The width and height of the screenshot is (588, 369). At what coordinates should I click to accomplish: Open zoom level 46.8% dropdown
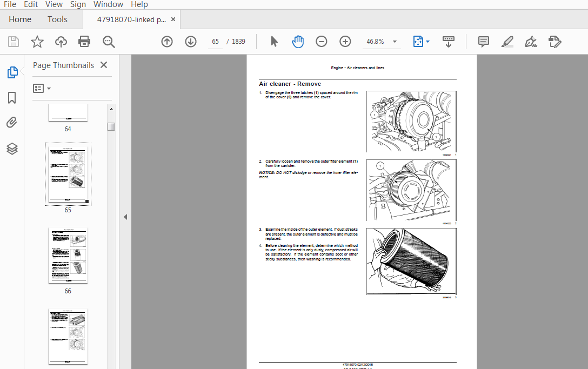click(395, 41)
